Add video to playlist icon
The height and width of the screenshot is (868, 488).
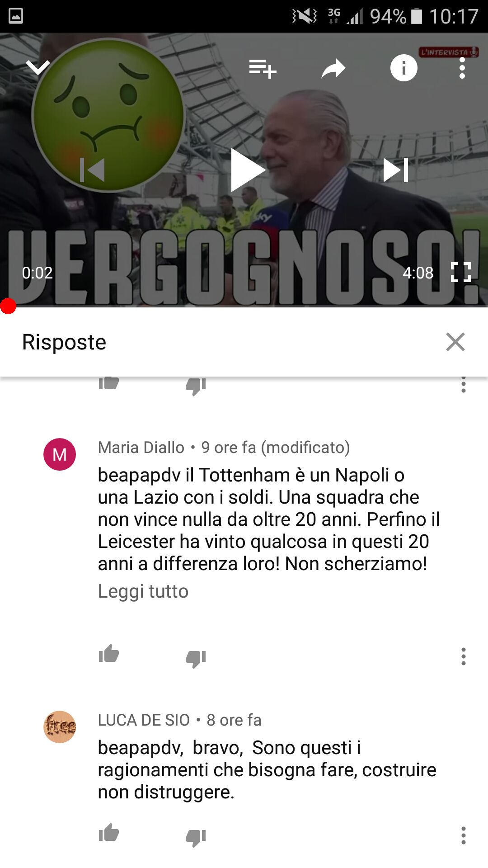263,69
